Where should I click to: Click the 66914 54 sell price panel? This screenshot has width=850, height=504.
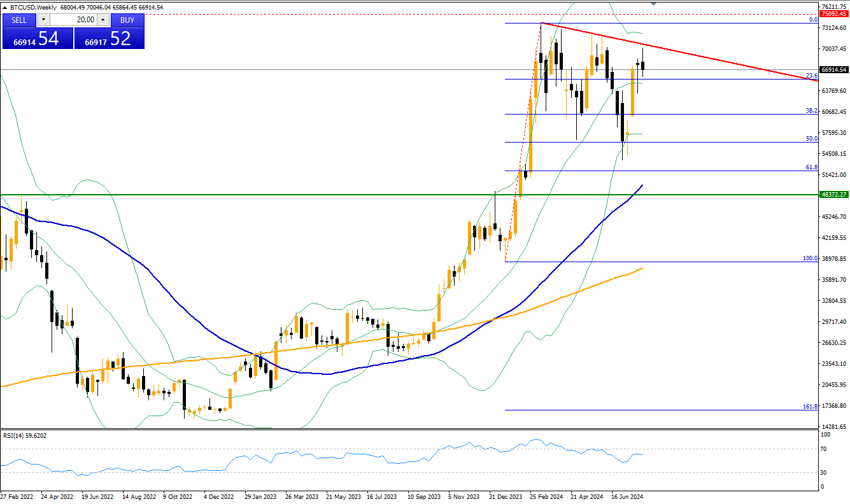(38, 38)
